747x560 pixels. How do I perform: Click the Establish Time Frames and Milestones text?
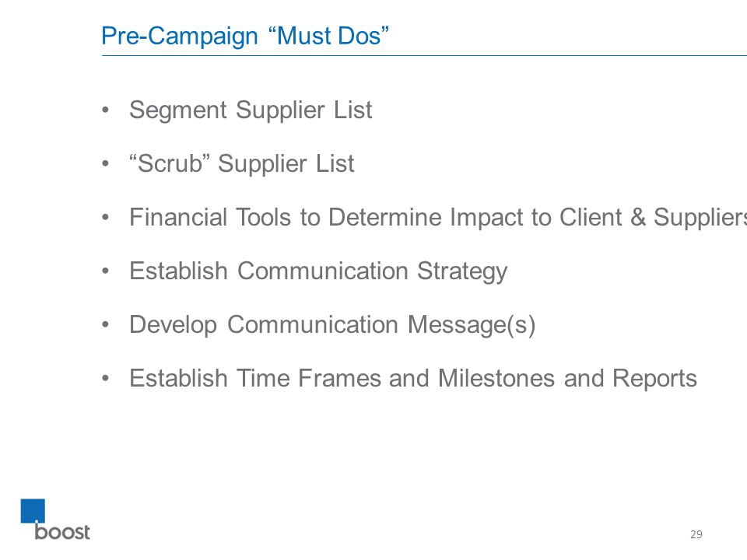tap(413, 379)
